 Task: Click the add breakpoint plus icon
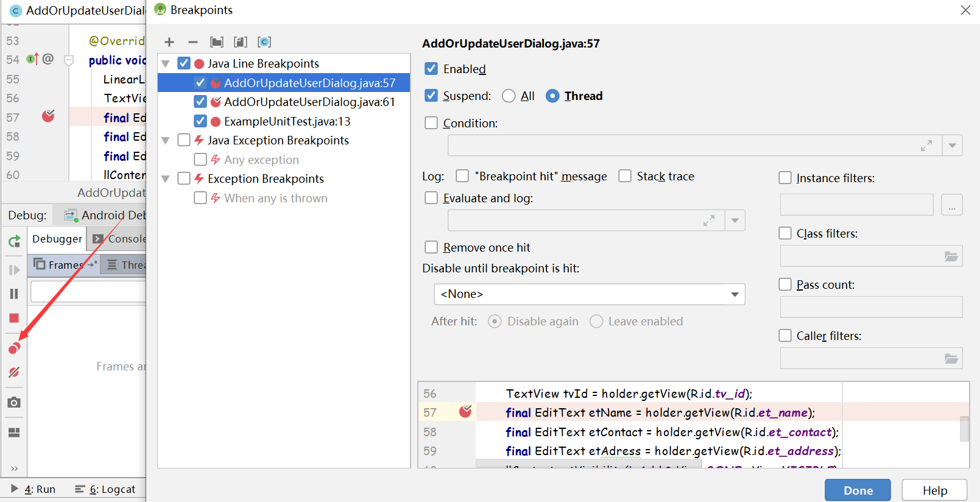pyautogui.click(x=169, y=42)
